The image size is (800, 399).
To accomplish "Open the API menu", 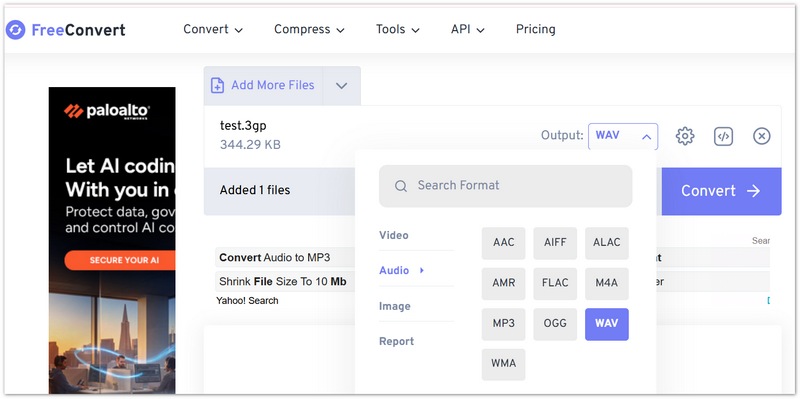I will tap(467, 29).
